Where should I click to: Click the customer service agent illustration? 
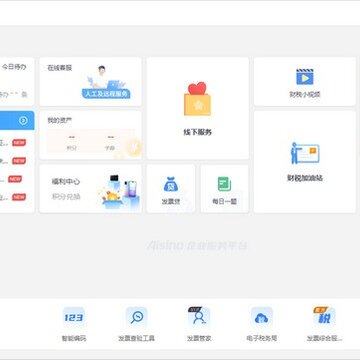(105, 77)
